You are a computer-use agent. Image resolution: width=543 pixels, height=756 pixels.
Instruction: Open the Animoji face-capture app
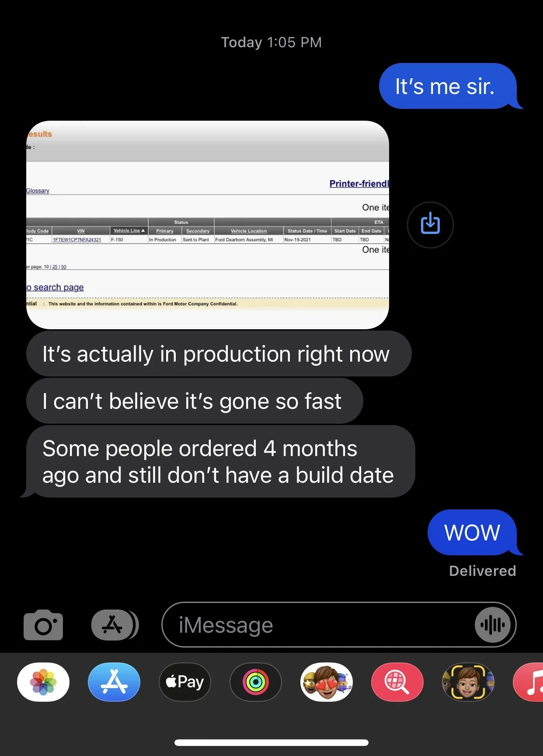point(468,682)
